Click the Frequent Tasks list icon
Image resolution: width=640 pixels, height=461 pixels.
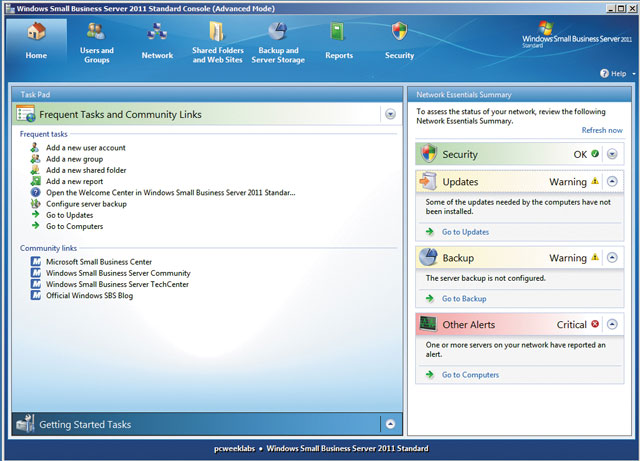point(26,114)
